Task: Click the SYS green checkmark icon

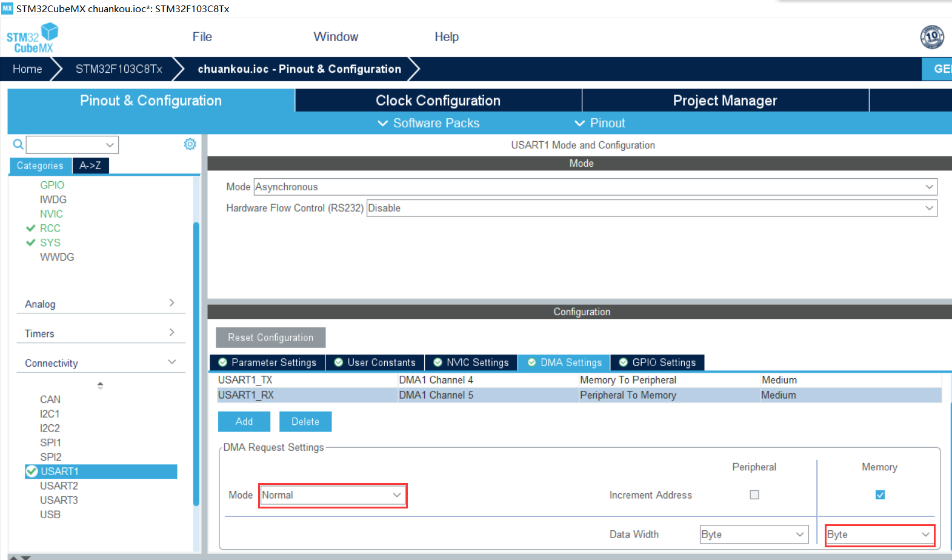Action: tap(31, 242)
